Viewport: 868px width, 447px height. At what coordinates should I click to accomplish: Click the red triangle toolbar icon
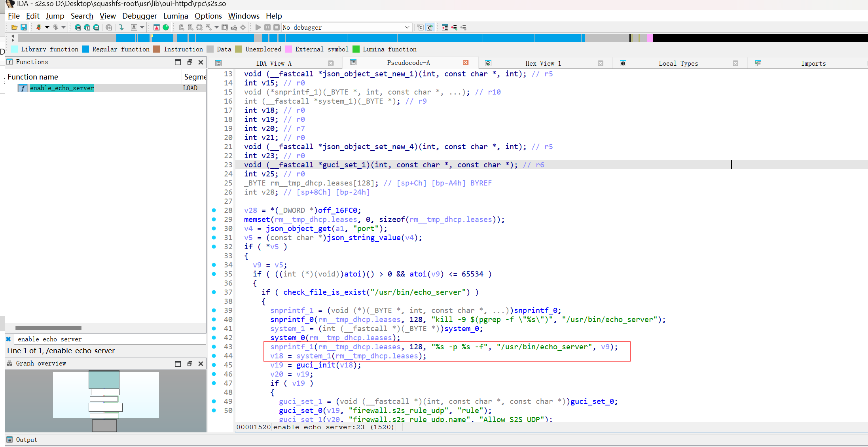(157, 27)
